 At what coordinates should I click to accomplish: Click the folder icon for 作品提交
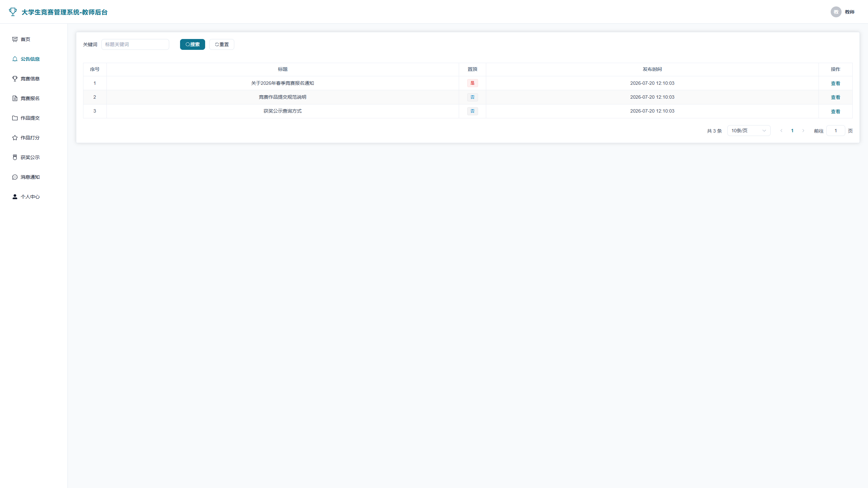click(15, 118)
